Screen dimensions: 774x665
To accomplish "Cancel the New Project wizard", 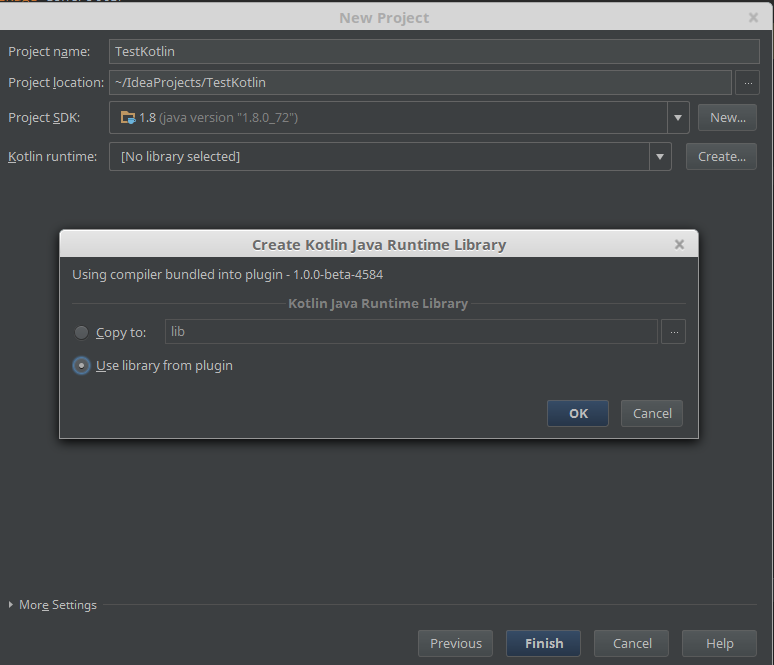I will (x=631, y=643).
